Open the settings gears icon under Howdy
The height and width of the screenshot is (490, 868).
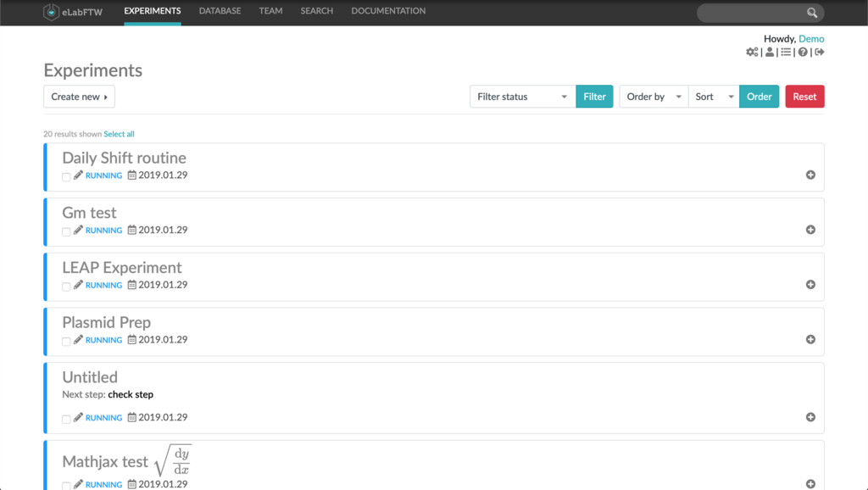pyautogui.click(x=752, y=52)
